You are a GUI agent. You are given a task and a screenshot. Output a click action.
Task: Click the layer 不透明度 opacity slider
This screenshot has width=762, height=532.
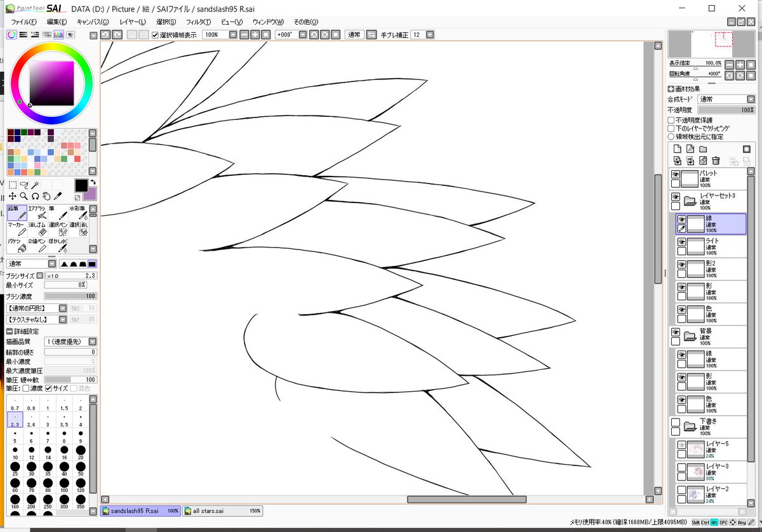(x=726, y=110)
